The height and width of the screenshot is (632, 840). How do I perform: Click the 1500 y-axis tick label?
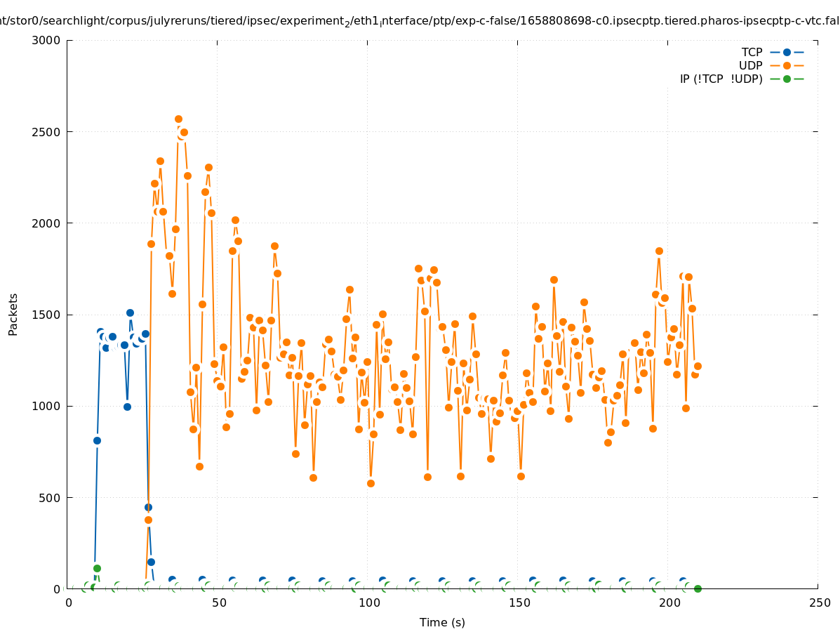pyautogui.click(x=47, y=315)
